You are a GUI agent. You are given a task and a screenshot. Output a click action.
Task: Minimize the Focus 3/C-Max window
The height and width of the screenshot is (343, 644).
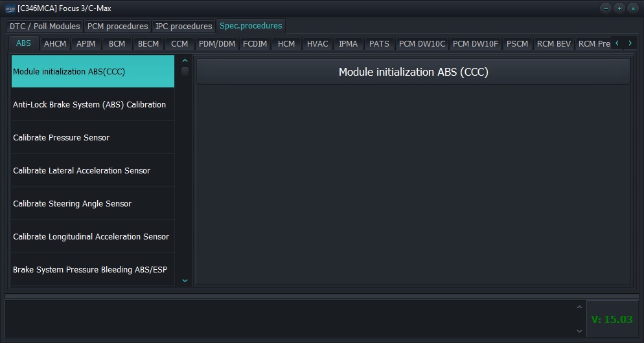(606, 8)
